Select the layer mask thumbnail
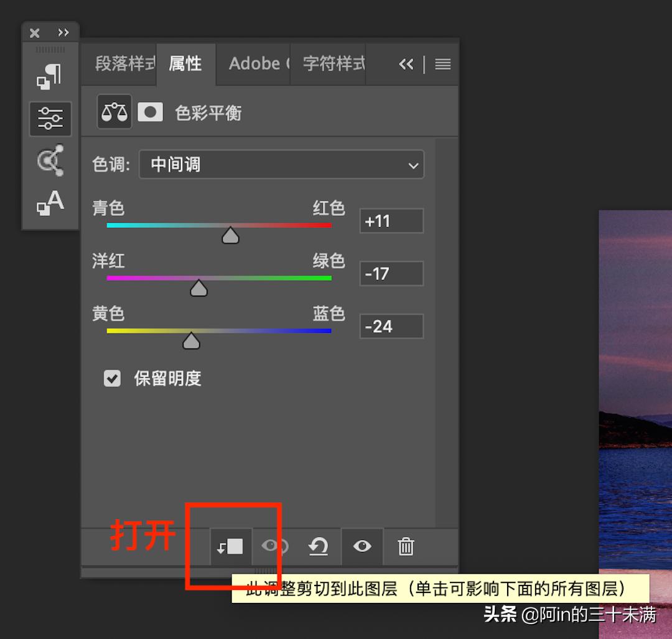The image size is (672, 639). [x=150, y=112]
